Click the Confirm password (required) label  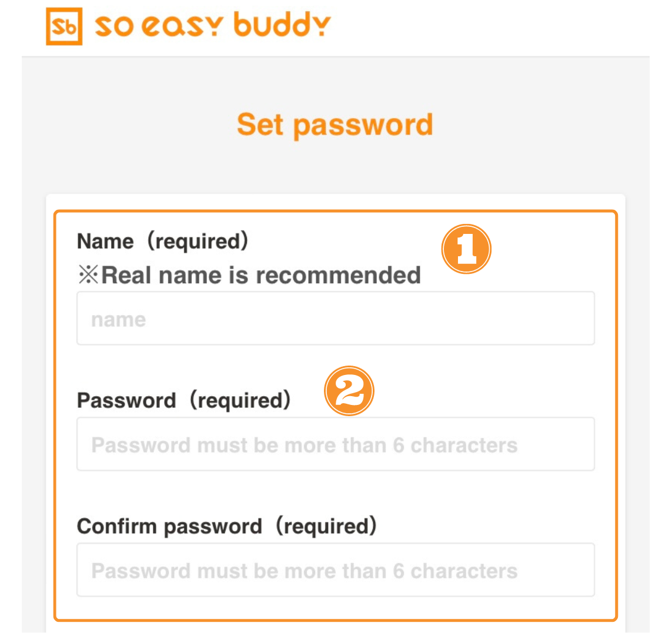pos(227,526)
